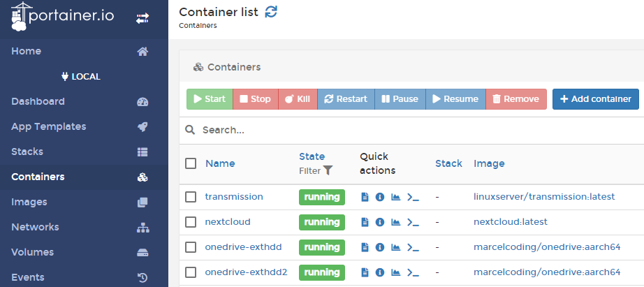Click the Containers breadcrumb text
This screenshot has height=287, width=644.
[x=198, y=25]
